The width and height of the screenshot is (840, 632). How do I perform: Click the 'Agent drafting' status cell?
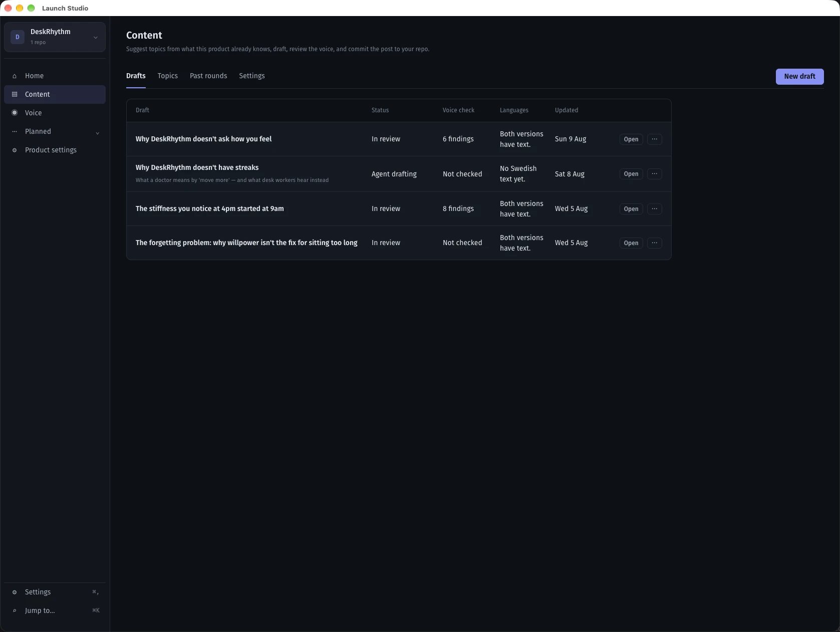(394, 174)
